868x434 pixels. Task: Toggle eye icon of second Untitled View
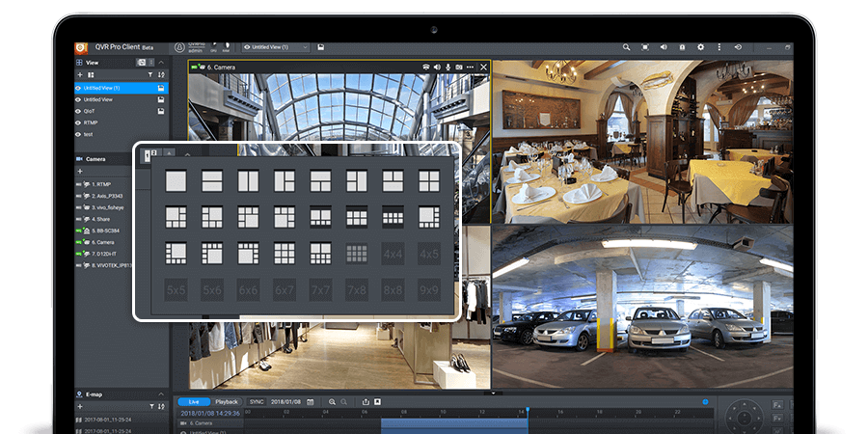click(x=78, y=99)
